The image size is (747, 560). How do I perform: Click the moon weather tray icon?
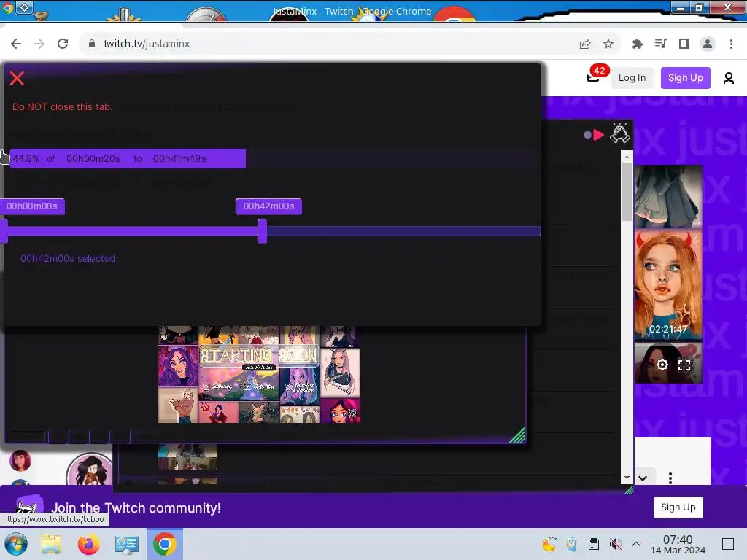click(x=549, y=544)
